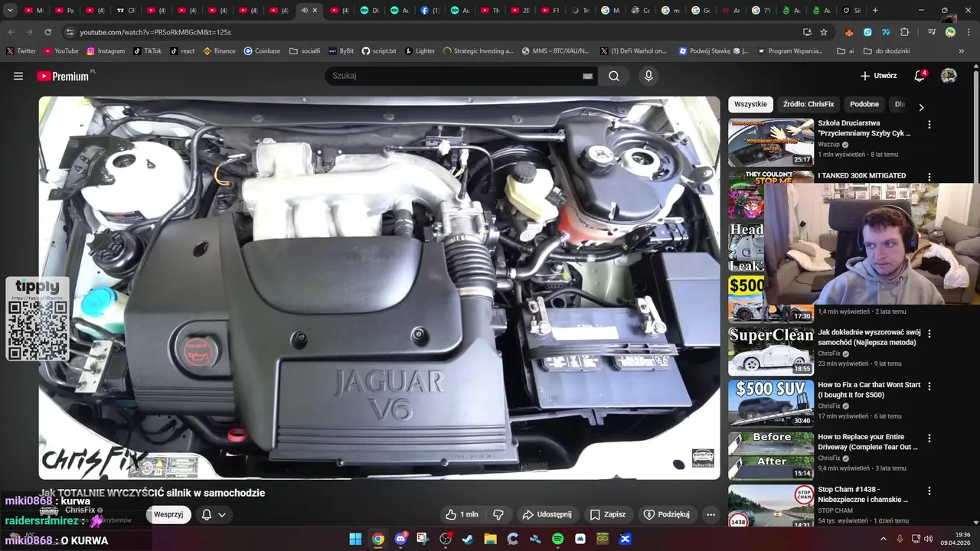The width and height of the screenshot is (980, 551).
Task: Open a new browser tab
Action: click(x=875, y=11)
